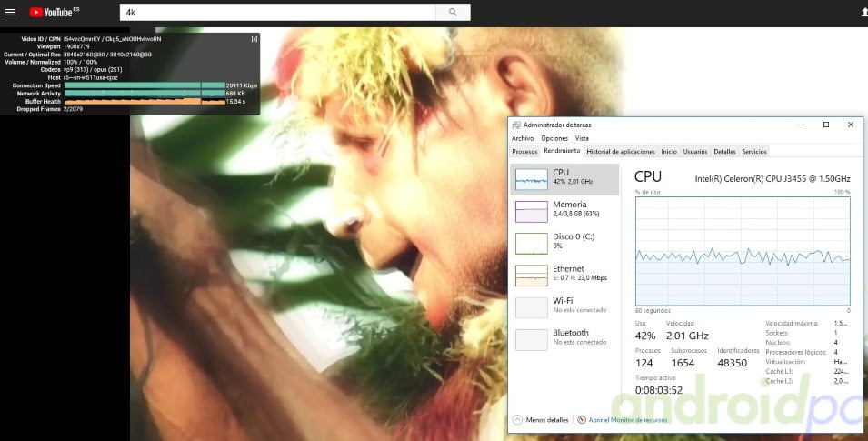Screen dimensions: 868x441
Task: Close the stats for nerds overlay
Action: [x=254, y=38]
